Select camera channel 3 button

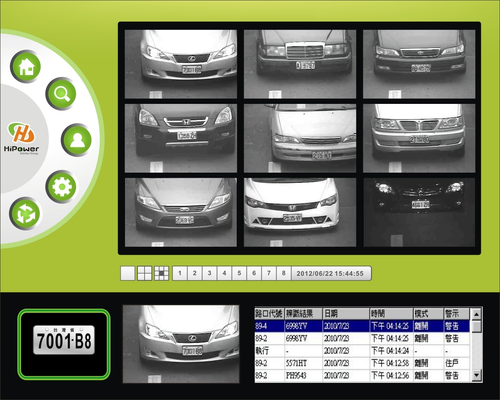coord(209,273)
